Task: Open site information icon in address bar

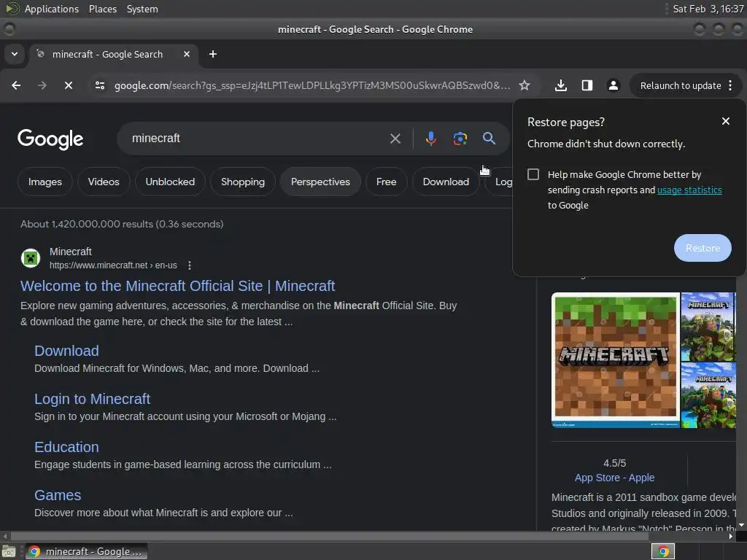Action: tap(100, 85)
